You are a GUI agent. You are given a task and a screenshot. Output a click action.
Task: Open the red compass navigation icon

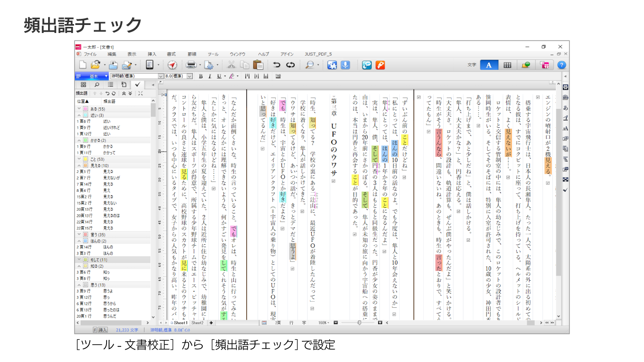pos(172,65)
